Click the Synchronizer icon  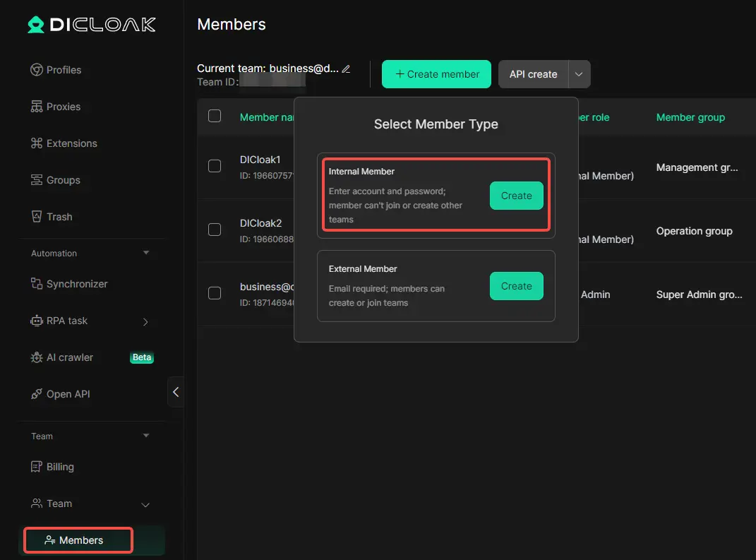(x=37, y=284)
